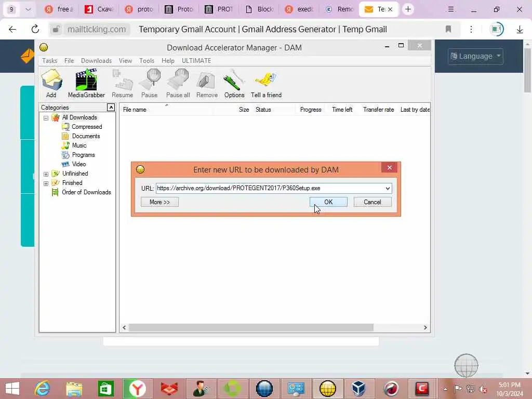
Task: Click the DAM globe icon in taskbar
Action: coord(328,389)
